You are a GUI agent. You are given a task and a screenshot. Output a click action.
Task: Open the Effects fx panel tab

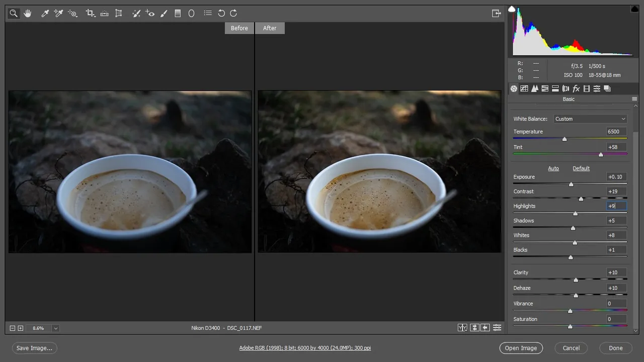point(576,88)
